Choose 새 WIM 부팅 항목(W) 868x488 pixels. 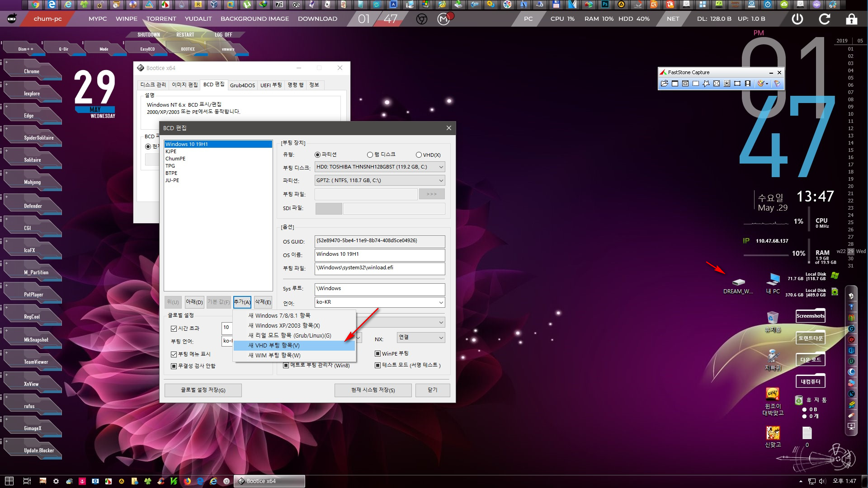[x=294, y=355]
